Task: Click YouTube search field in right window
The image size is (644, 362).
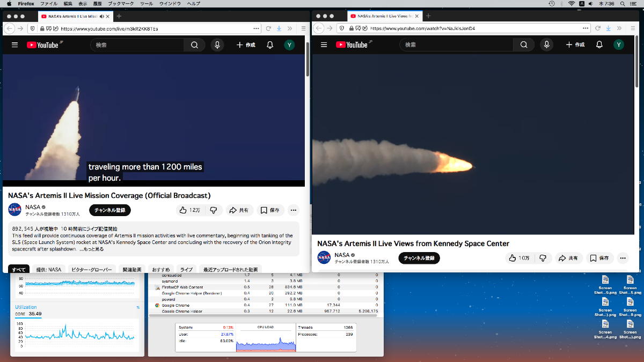Action: [456, 45]
